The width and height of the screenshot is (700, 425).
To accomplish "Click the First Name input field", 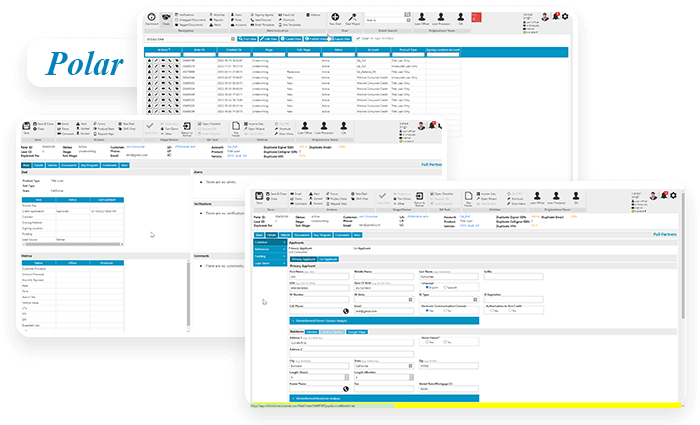I will coord(309,275).
